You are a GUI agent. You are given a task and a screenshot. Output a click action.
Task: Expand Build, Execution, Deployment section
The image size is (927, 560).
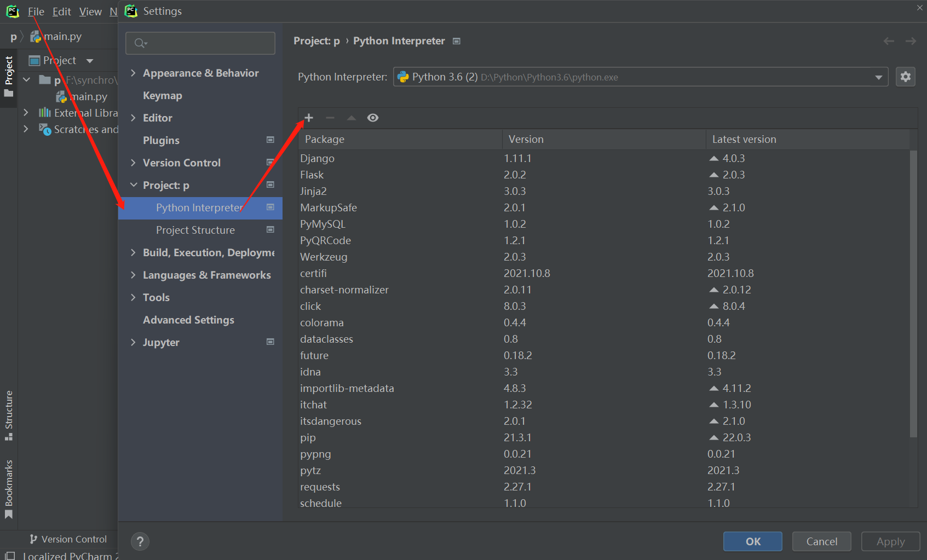(x=133, y=252)
